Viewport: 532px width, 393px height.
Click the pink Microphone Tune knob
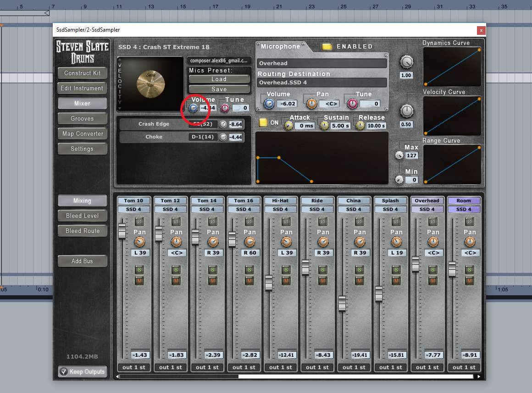[352, 104]
